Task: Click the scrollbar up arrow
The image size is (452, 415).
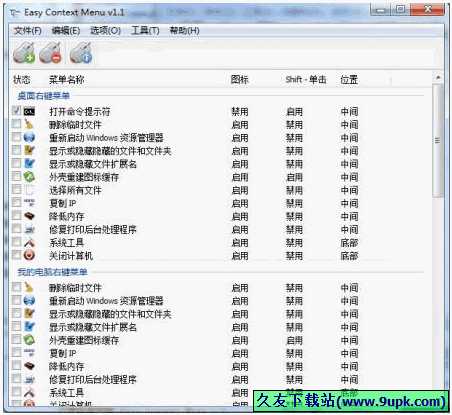Action: pyautogui.click(x=438, y=78)
